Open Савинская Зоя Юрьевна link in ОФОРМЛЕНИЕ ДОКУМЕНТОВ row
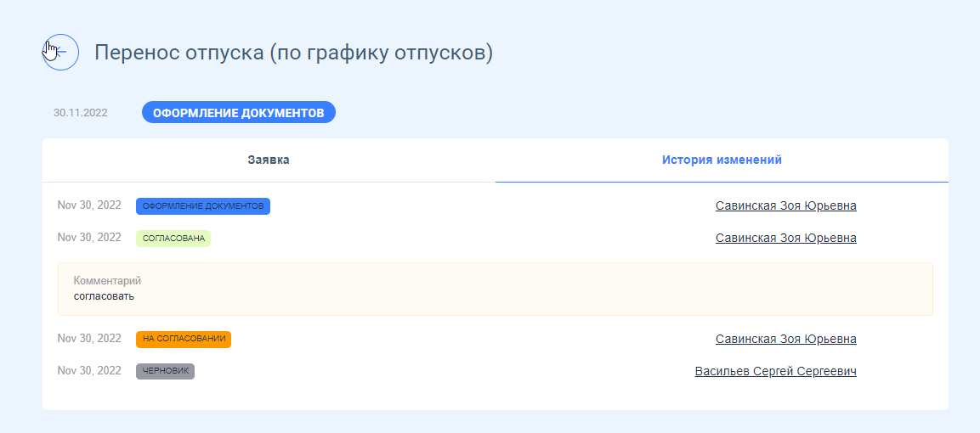The width and height of the screenshot is (980, 433). click(785, 206)
